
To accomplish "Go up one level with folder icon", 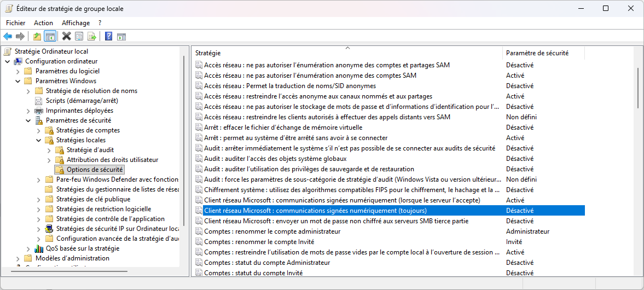I will (37, 37).
